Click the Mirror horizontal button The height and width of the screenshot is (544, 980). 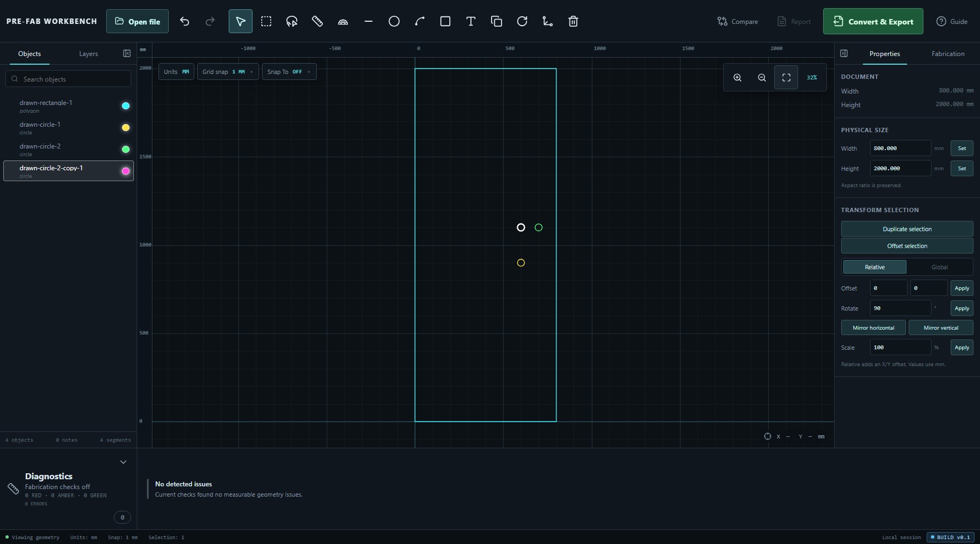873,327
